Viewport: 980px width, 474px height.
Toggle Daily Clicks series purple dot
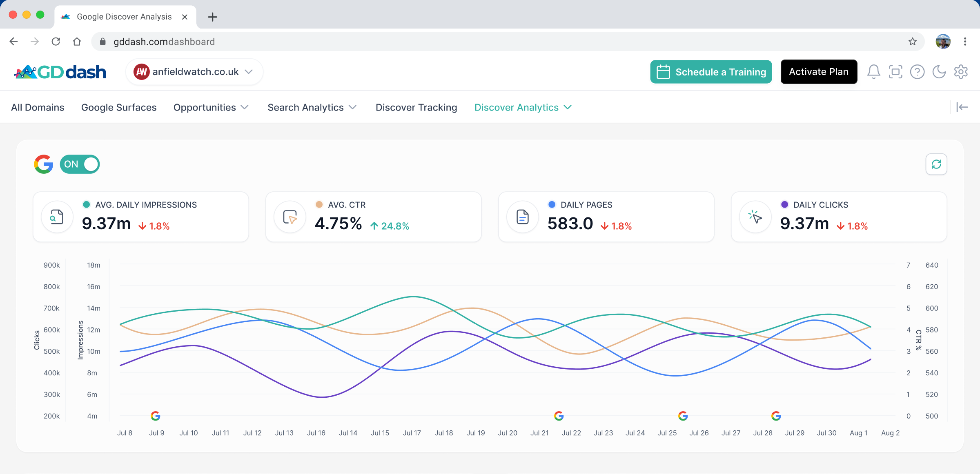[x=784, y=205]
